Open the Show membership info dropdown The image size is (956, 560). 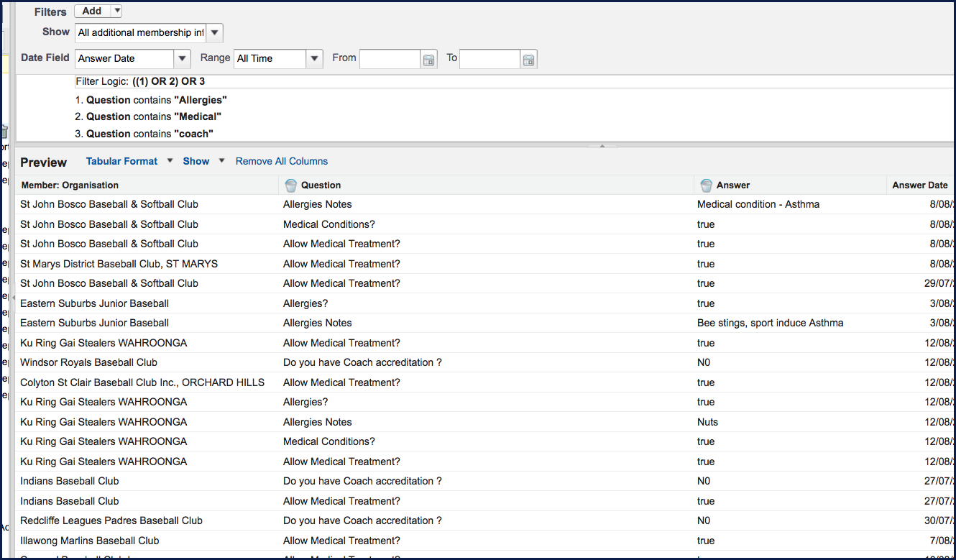[x=215, y=33]
